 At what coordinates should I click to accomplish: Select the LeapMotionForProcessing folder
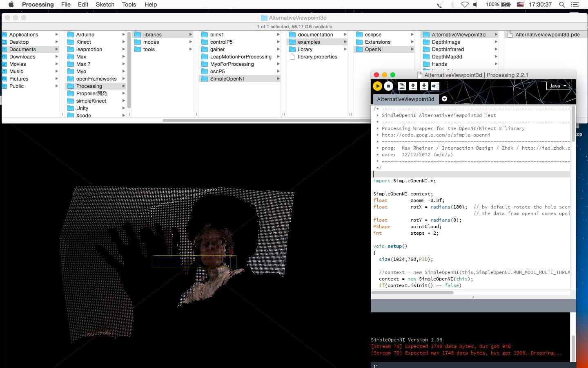pos(240,57)
